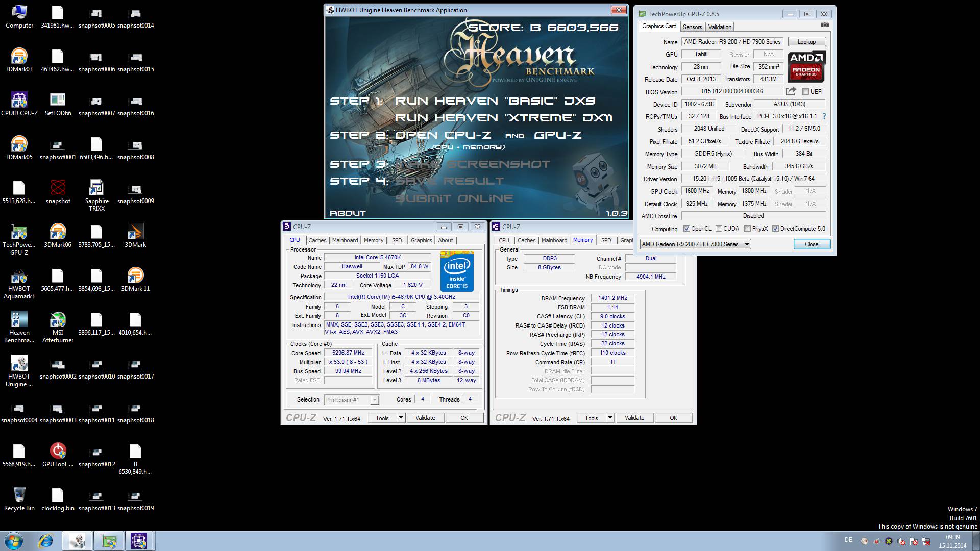Click the DRAM Frequency value 1401.2 MHz

click(x=612, y=298)
